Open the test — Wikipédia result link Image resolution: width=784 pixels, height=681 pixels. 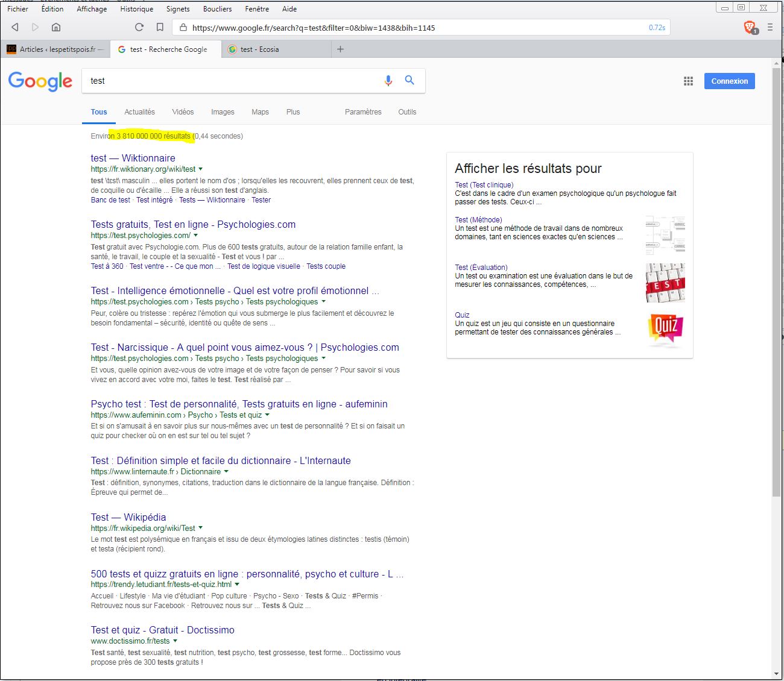[x=128, y=517]
